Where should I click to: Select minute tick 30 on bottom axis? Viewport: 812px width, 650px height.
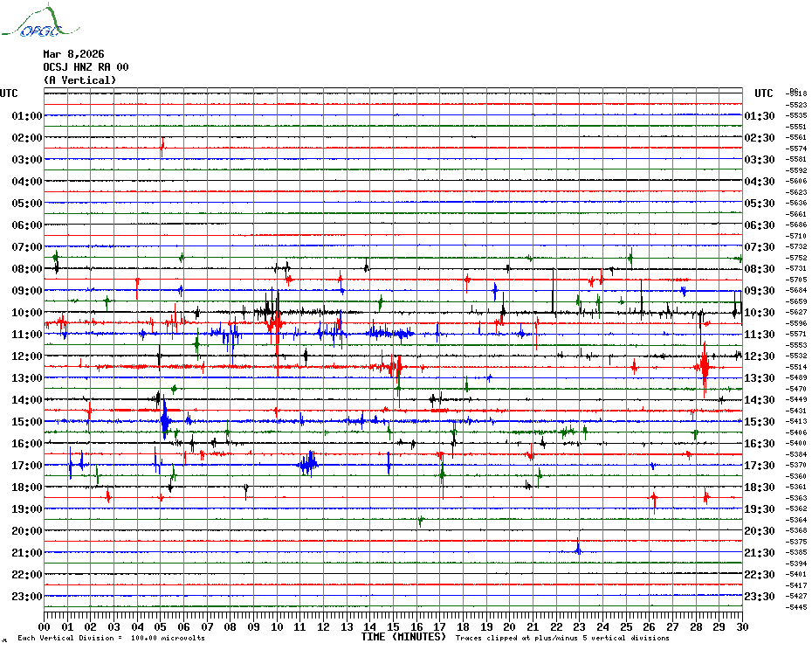pyautogui.click(x=741, y=626)
